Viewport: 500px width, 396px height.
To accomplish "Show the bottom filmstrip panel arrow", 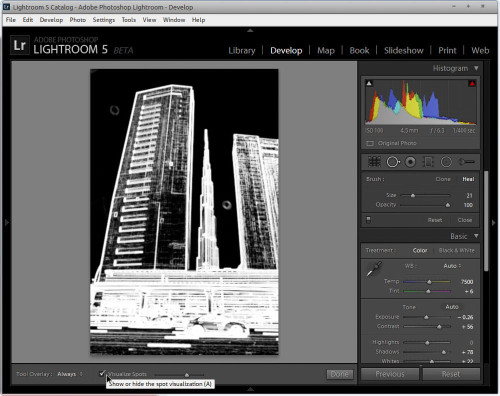I will (250, 389).
